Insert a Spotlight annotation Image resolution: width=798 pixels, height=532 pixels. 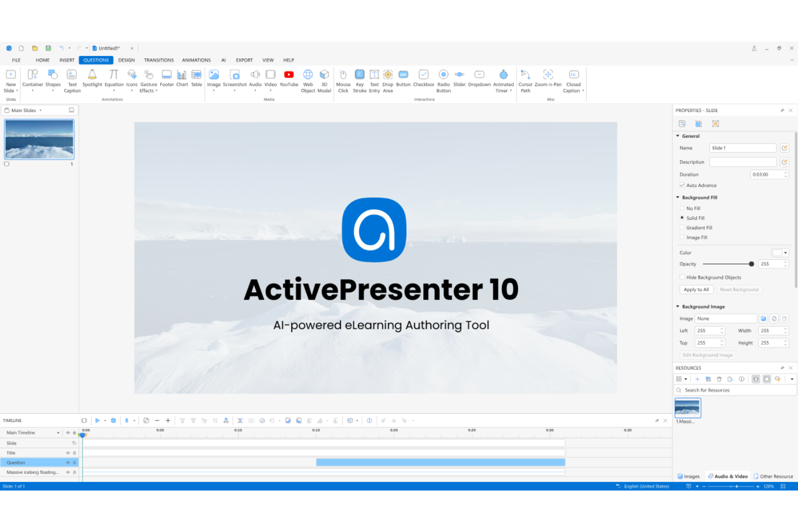tap(92, 78)
